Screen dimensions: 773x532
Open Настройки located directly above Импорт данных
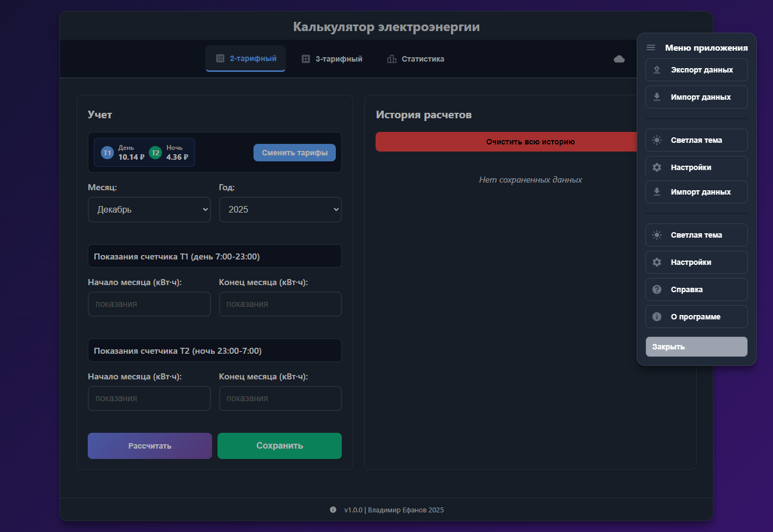(697, 167)
